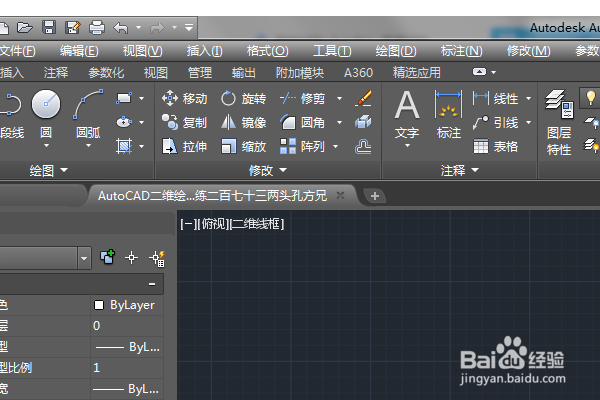This screenshot has height=400, width=600.
Task: Select the Trim (修剪) tool
Action: click(x=303, y=98)
